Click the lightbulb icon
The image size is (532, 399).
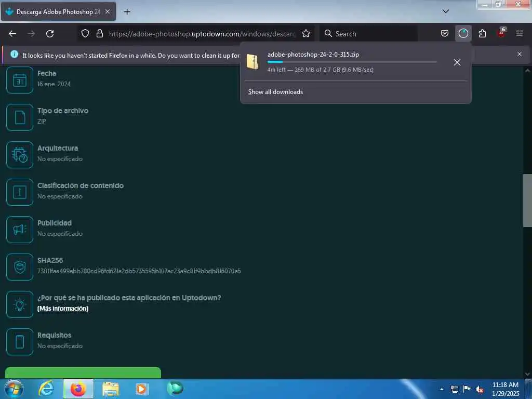tap(20, 304)
